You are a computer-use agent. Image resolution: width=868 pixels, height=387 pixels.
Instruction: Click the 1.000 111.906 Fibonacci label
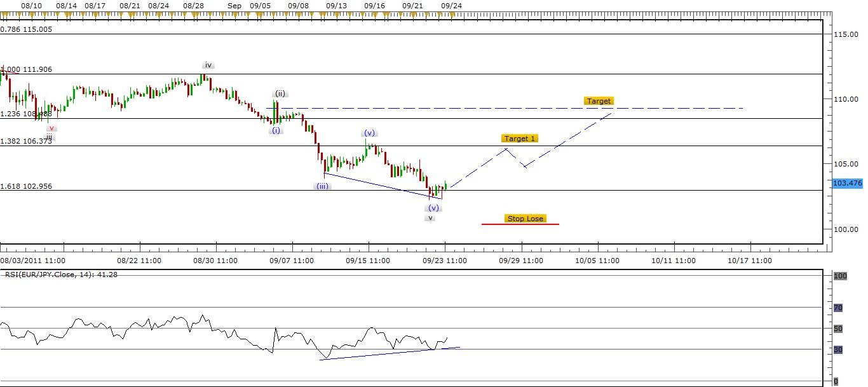(x=27, y=69)
